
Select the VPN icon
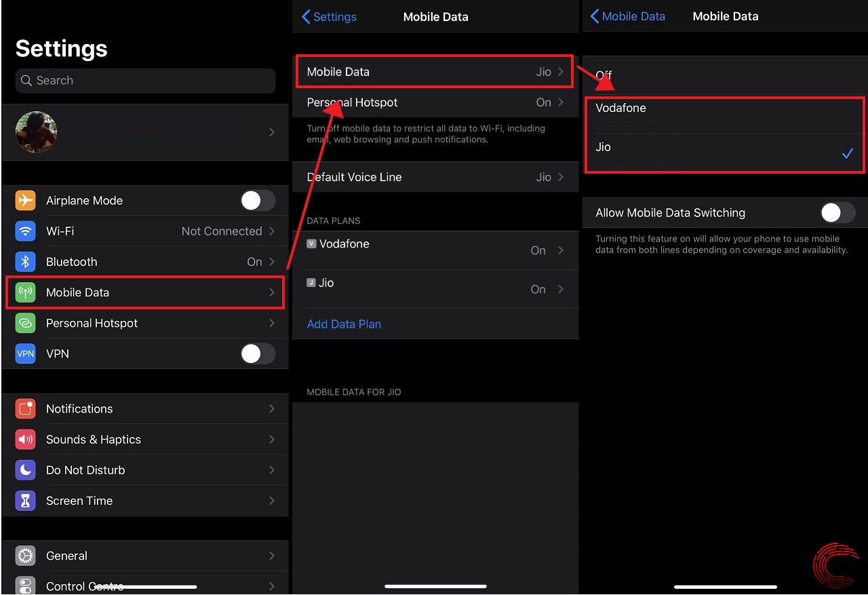(x=25, y=353)
